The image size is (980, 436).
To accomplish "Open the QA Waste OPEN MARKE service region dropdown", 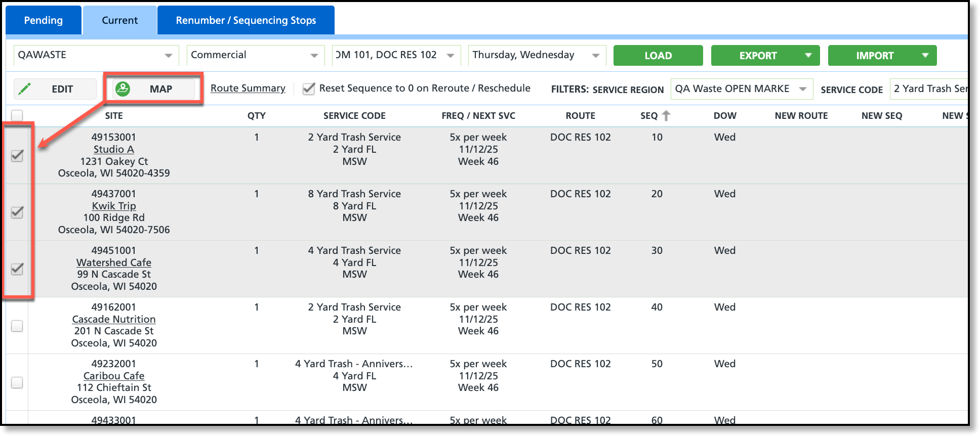I will 742,89.
